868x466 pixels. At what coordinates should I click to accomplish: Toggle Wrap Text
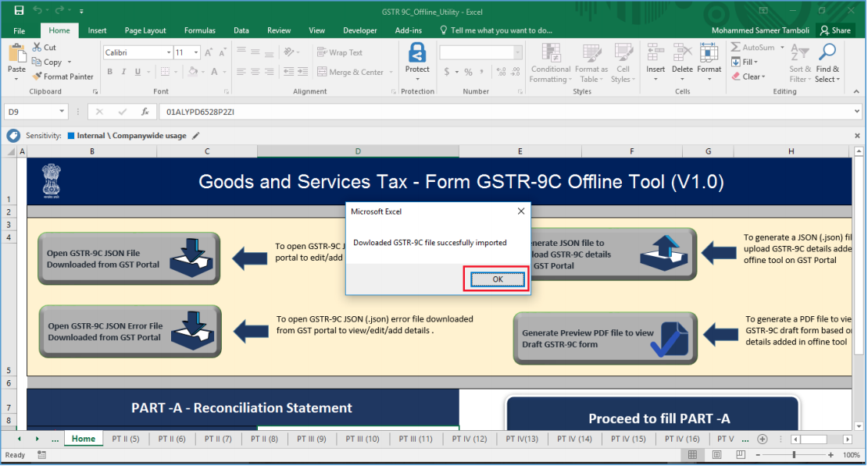(339, 52)
